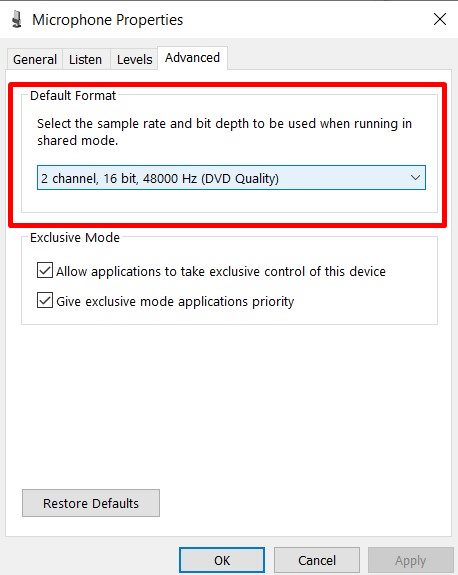The width and height of the screenshot is (458, 575).
Task: Click the Default Format group label
Action: [x=73, y=96]
